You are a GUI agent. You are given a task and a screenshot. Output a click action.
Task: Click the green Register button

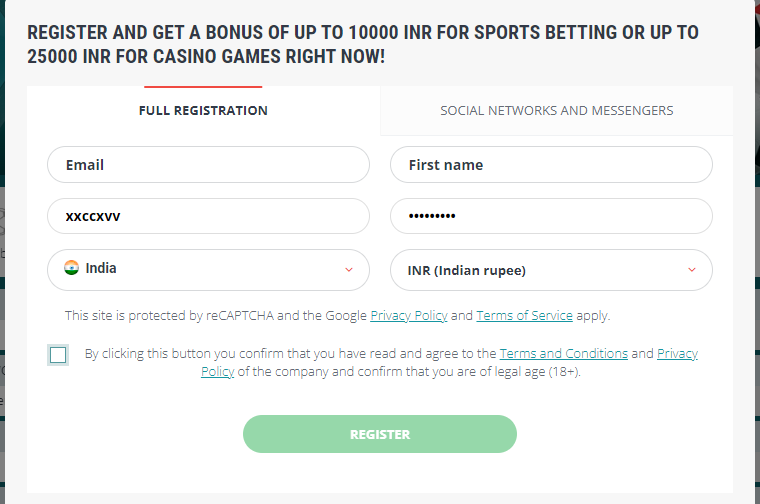tap(380, 434)
